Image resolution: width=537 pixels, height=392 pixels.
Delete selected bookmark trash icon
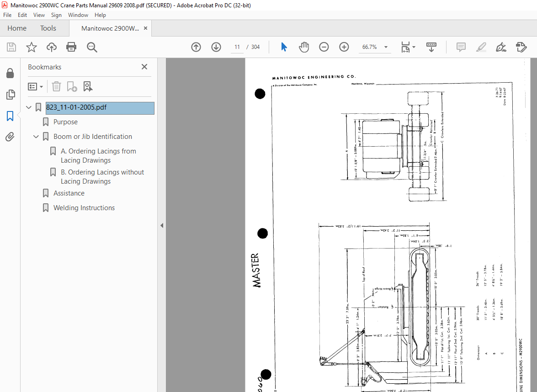[x=56, y=87]
